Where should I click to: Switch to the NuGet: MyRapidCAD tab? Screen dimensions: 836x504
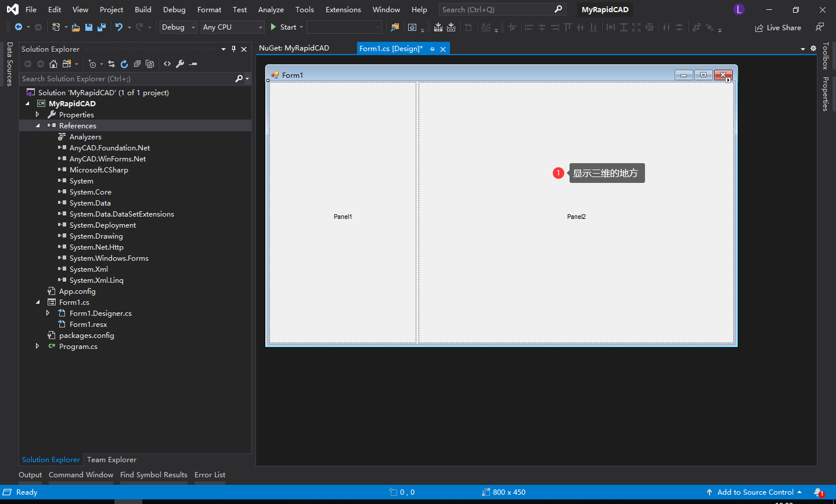[x=294, y=48]
